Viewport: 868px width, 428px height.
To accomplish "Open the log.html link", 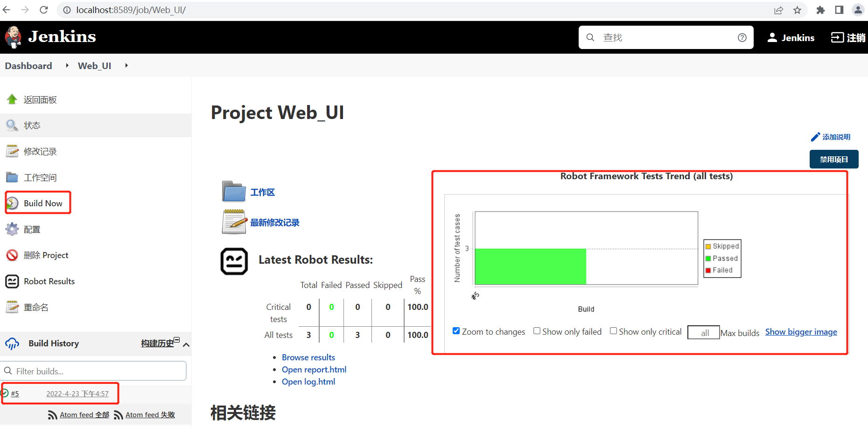I will click(308, 381).
